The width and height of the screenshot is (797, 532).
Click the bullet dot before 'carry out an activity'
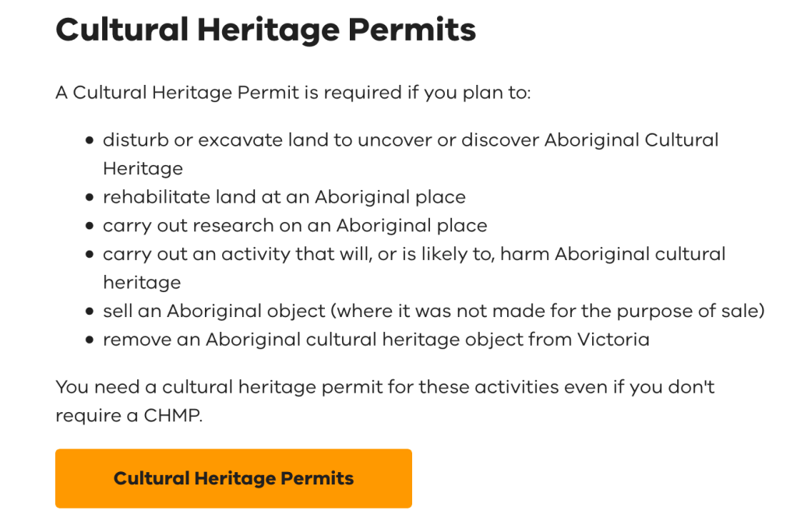coord(89,255)
